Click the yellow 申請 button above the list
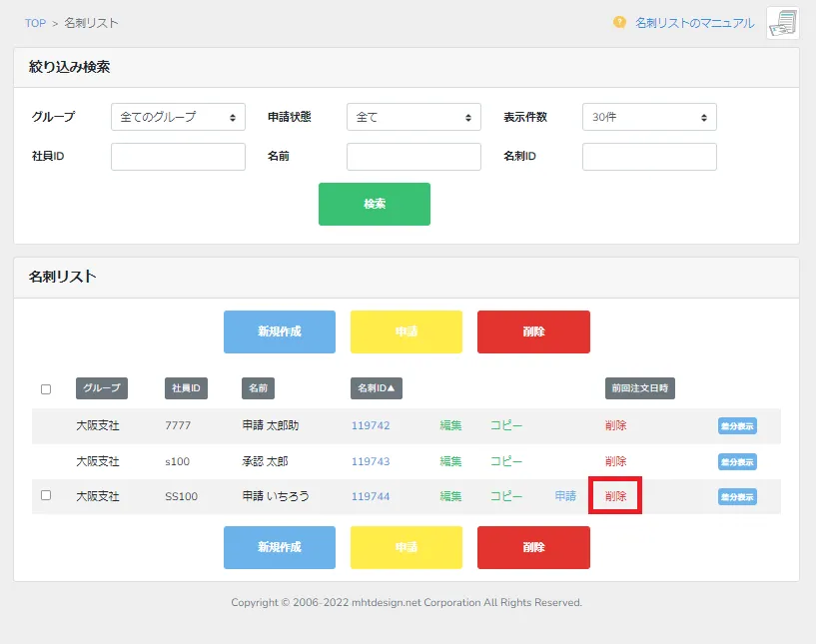The height and width of the screenshot is (644, 816). (406, 331)
